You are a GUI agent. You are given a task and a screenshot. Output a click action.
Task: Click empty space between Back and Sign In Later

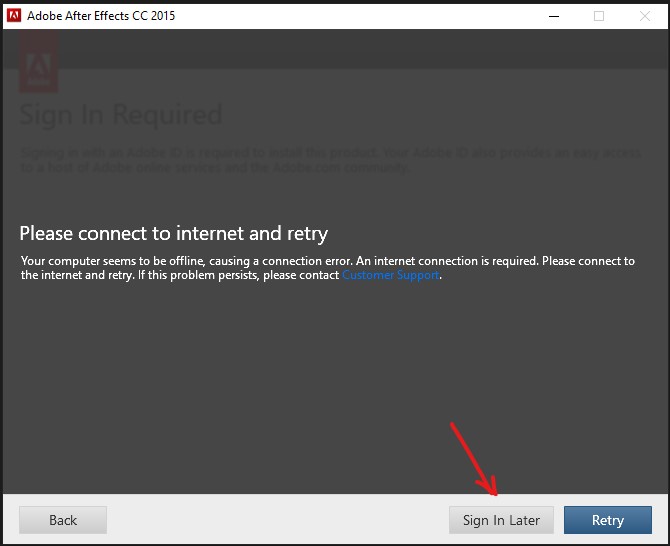tap(277, 520)
